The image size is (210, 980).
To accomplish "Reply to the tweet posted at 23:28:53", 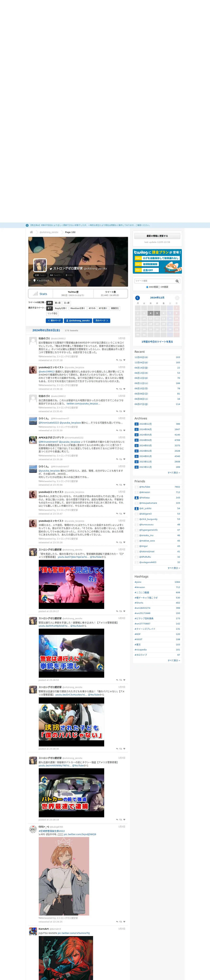I will click(x=117, y=680).
